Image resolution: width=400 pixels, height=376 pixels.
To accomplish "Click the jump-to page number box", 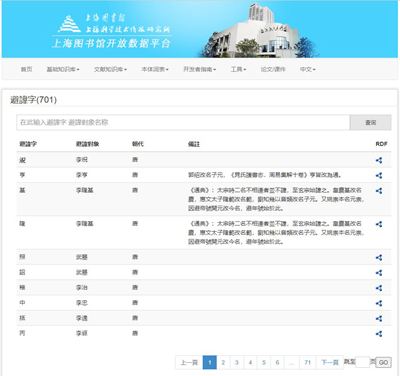I will click(x=362, y=362).
